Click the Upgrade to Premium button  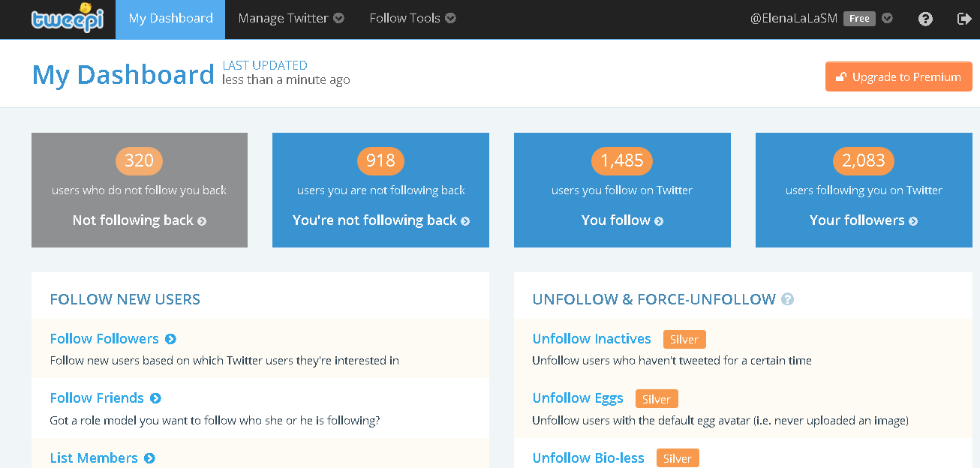point(898,76)
